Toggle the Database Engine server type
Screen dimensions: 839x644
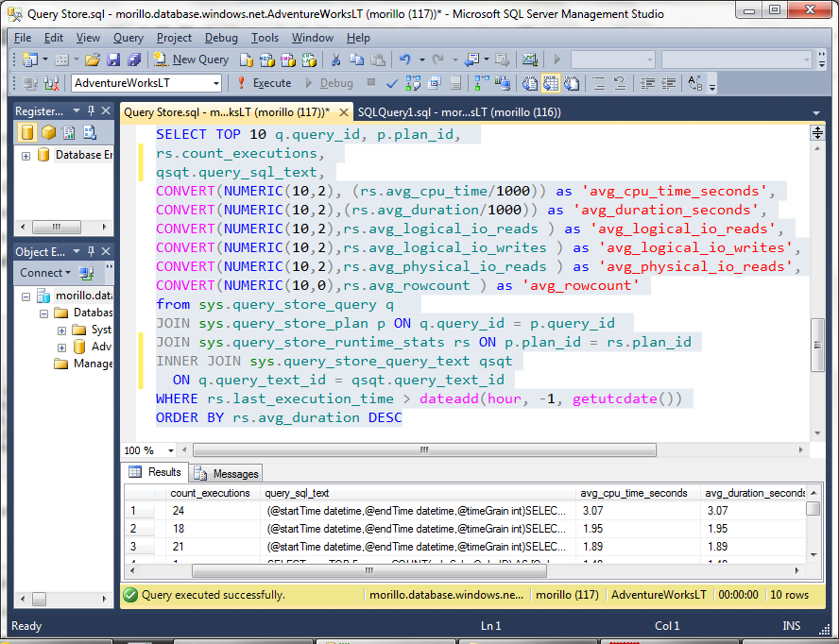pyautogui.click(x=27, y=132)
